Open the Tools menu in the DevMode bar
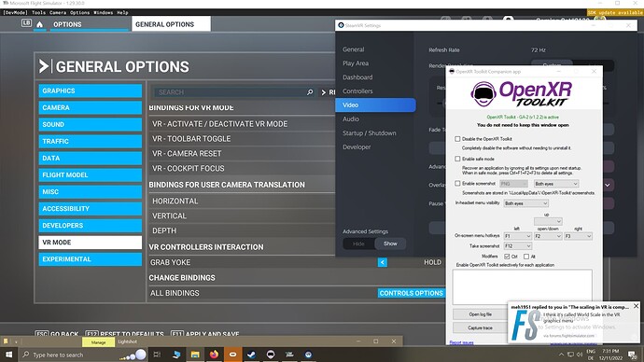This screenshot has height=362, width=644. tap(38, 13)
